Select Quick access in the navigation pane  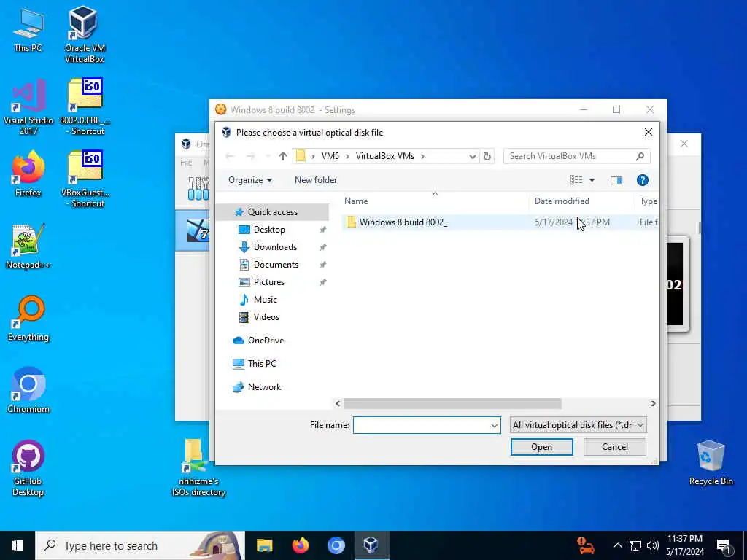[x=272, y=212]
